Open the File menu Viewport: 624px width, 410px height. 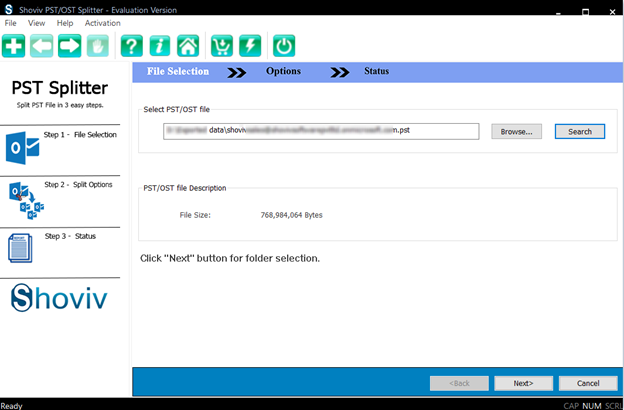pyautogui.click(x=10, y=23)
